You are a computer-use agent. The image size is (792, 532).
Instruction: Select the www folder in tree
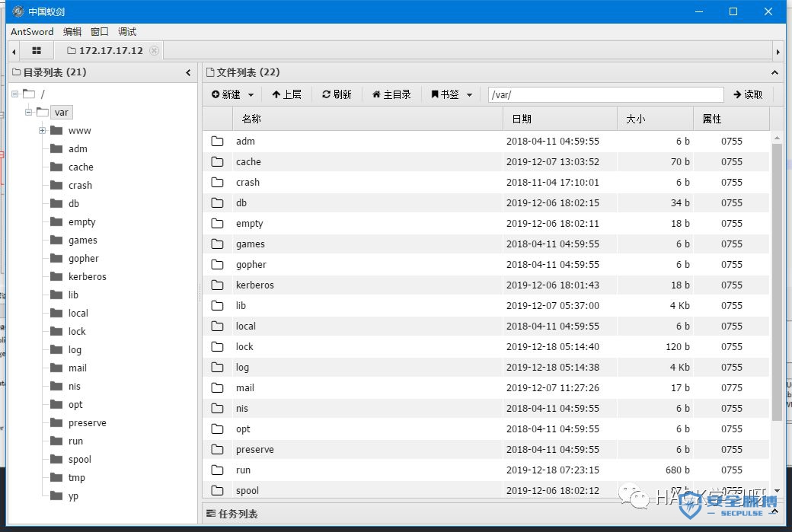80,131
